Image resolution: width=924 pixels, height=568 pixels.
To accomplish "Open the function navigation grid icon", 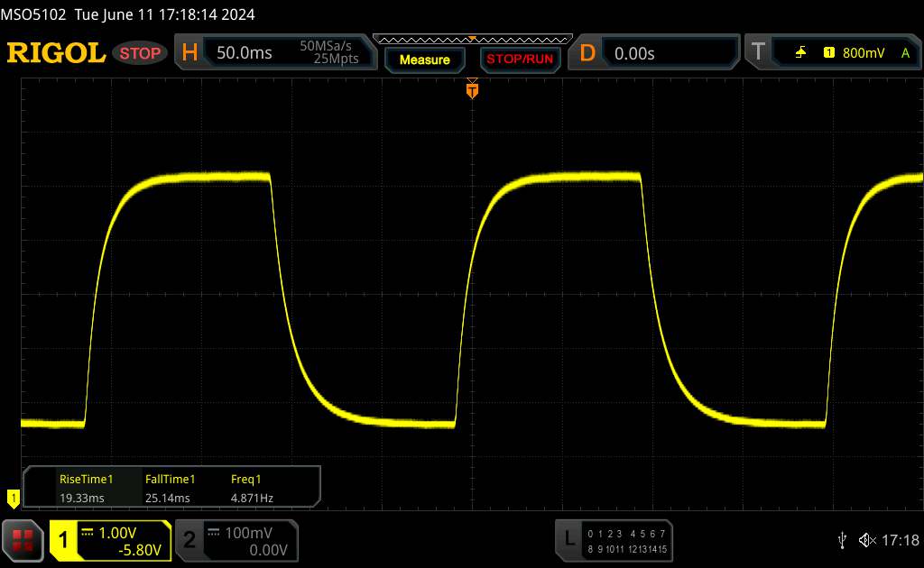I will tap(23, 540).
